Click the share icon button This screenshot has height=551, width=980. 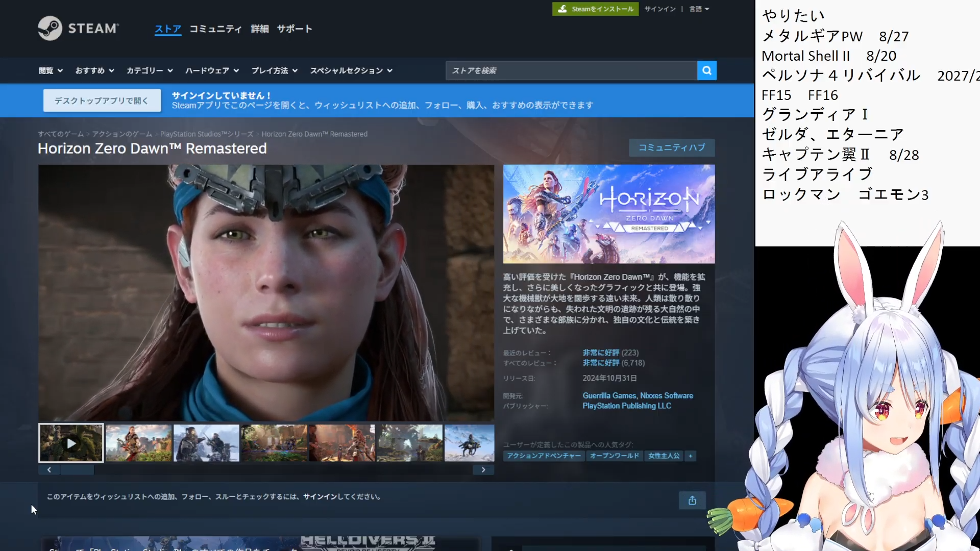pos(692,500)
